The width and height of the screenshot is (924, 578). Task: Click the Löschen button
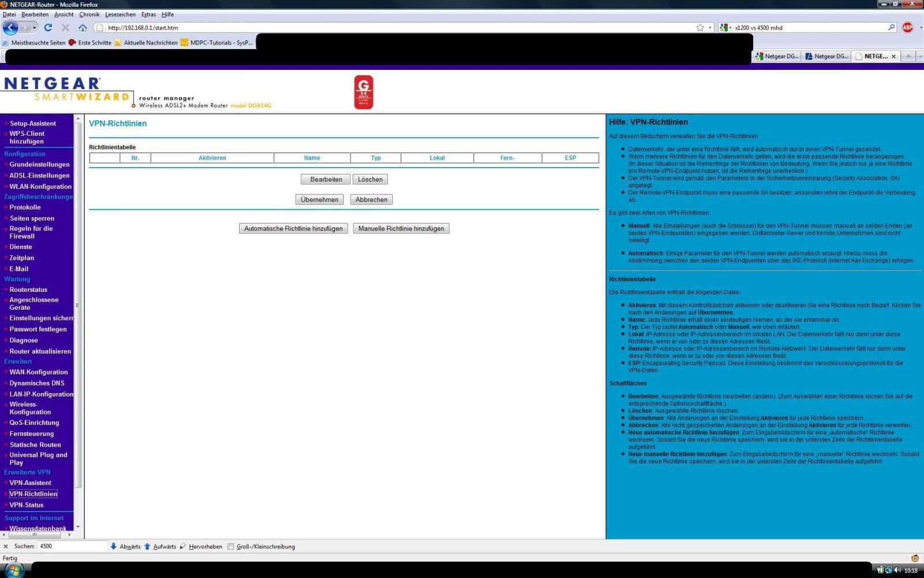point(370,179)
